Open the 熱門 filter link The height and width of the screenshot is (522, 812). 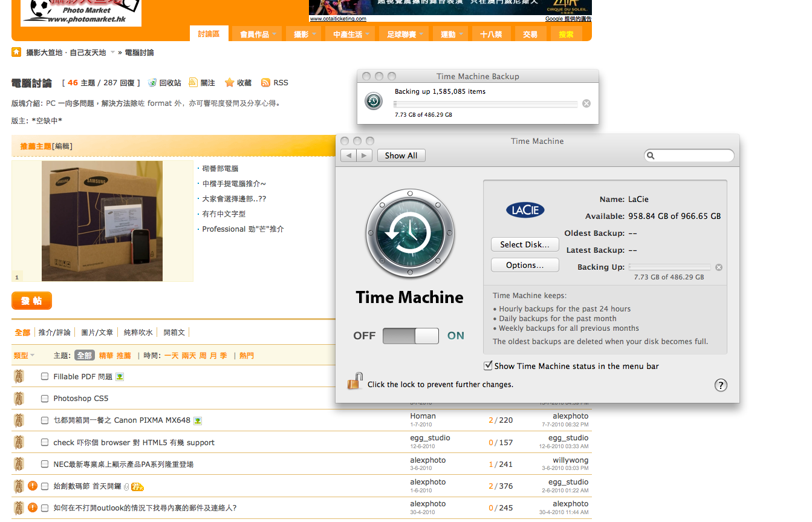click(x=247, y=356)
